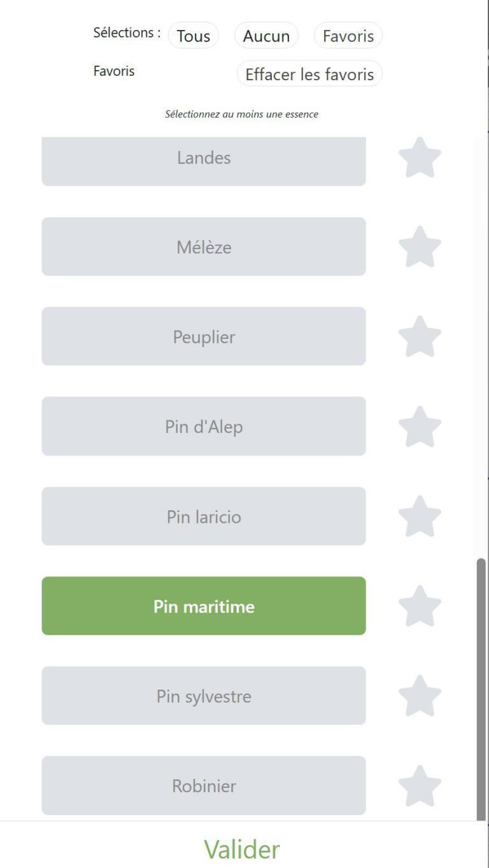Select the Robinier essence
Screen dimensions: 489x868
[x=204, y=786]
